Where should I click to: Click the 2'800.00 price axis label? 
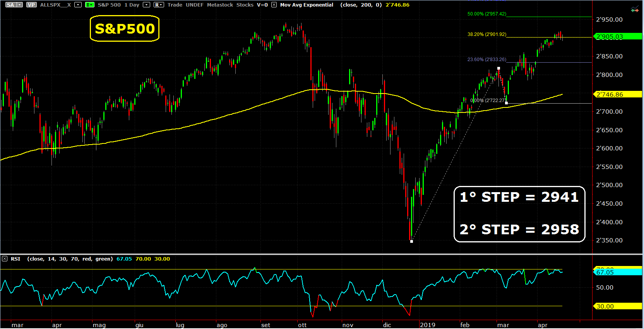(x=609, y=75)
